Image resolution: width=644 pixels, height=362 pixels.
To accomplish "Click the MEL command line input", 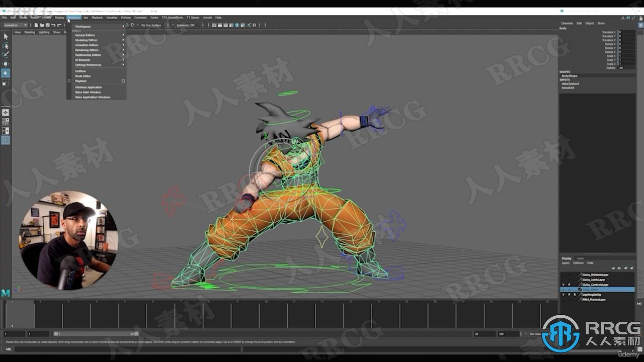I will tap(127, 349).
